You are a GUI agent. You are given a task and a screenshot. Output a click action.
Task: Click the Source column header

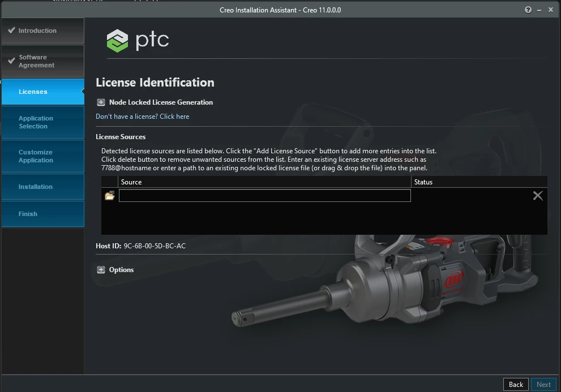point(264,182)
